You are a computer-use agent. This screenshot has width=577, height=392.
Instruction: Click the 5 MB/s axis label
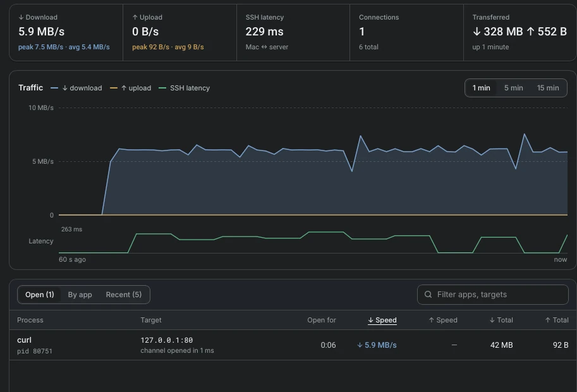click(43, 162)
